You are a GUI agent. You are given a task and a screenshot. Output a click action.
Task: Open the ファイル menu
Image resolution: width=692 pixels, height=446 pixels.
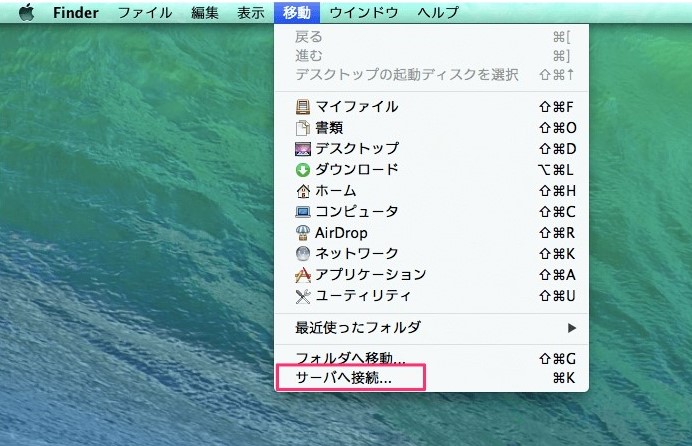pyautogui.click(x=145, y=12)
